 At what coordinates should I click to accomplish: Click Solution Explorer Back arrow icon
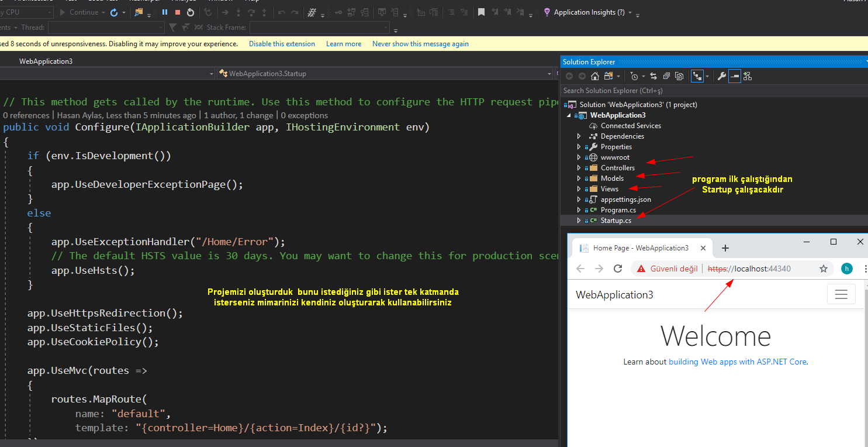pos(569,76)
